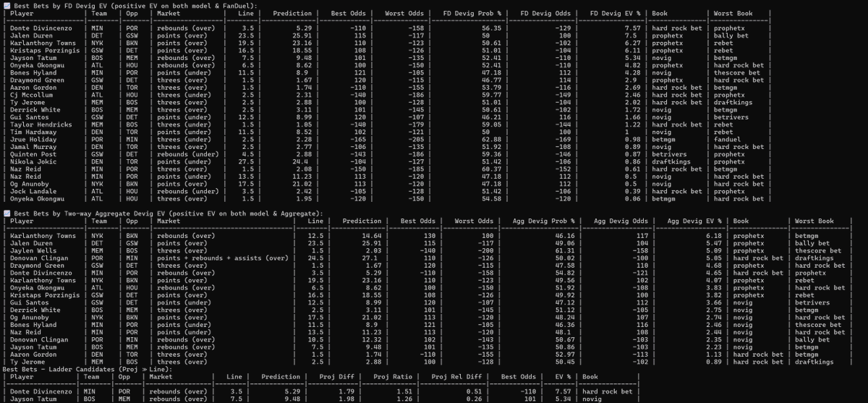Click the FD Devig Prob value '56.35'
Image resolution: width=868 pixels, height=403 pixels.
(x=493, y=28)
